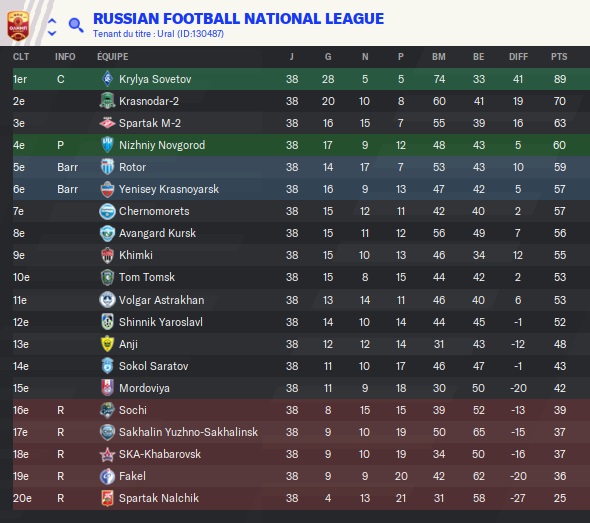Sort table by the PTS column header
The image size is (590, 523).
pyautogui.click(x=559, y=57)
